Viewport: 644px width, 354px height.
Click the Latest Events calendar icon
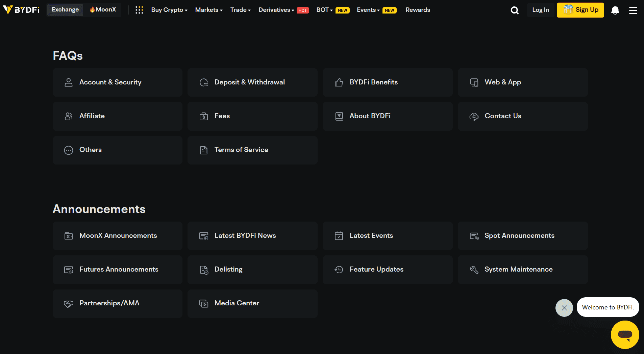pos(339,236)
